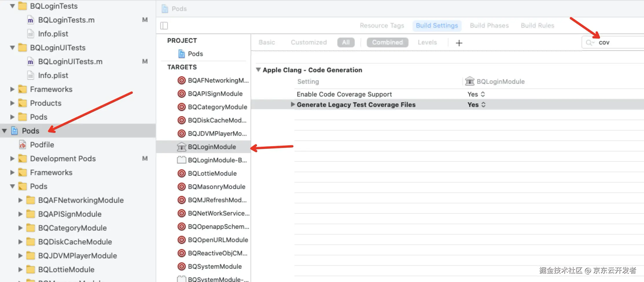Select the BQReactiveObjCM... target icon
Image resolution: width=644 pixels, height=282 pixels.
point(181,253)
